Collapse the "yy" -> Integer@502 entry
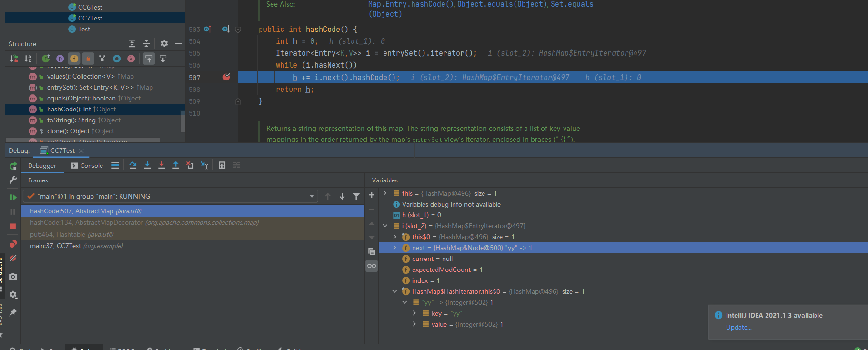This screenshot has width=868, height=350. pyautogui.click(x=404, y=302)
